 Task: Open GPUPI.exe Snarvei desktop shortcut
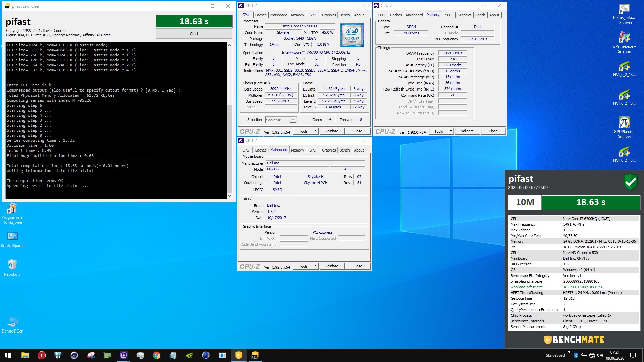(624, 127)
